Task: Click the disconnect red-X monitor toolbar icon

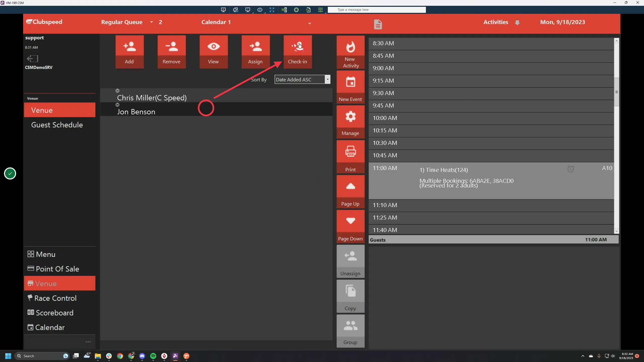Action: click(x=223, y=10)
